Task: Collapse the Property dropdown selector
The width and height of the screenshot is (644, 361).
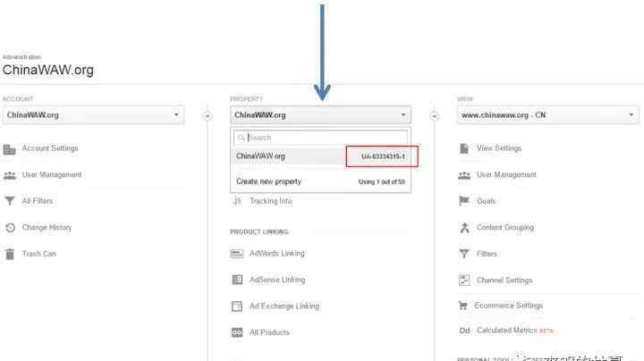Action: coord(320,115)
